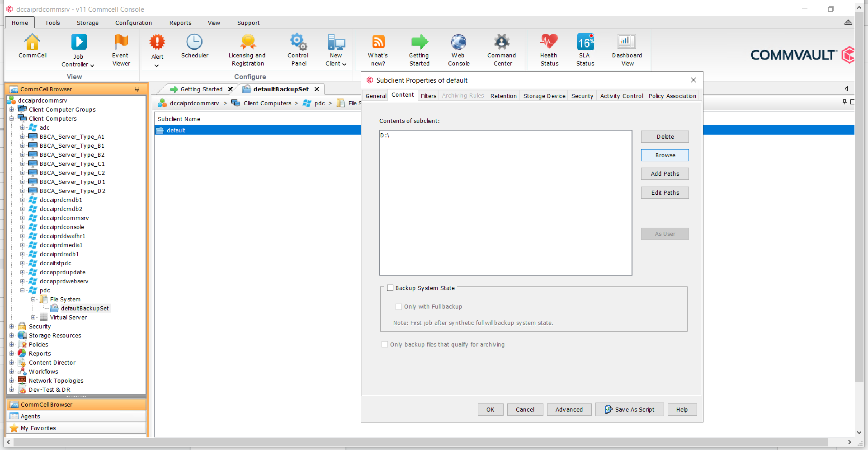
Task: Expand the Policies node
Action: [x=12, y=344]
